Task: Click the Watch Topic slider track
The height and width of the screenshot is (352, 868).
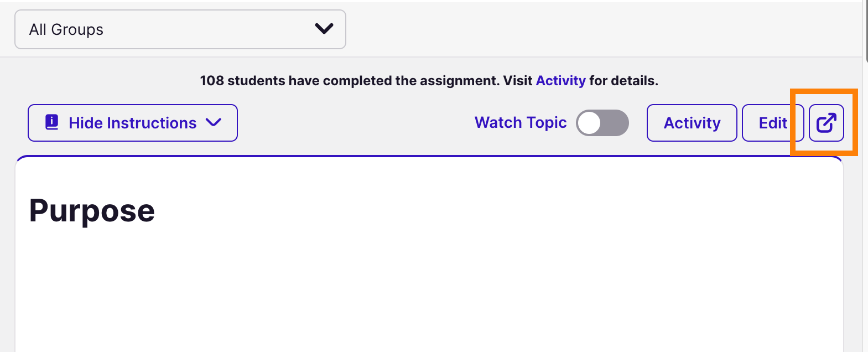Action: [602, 122]
